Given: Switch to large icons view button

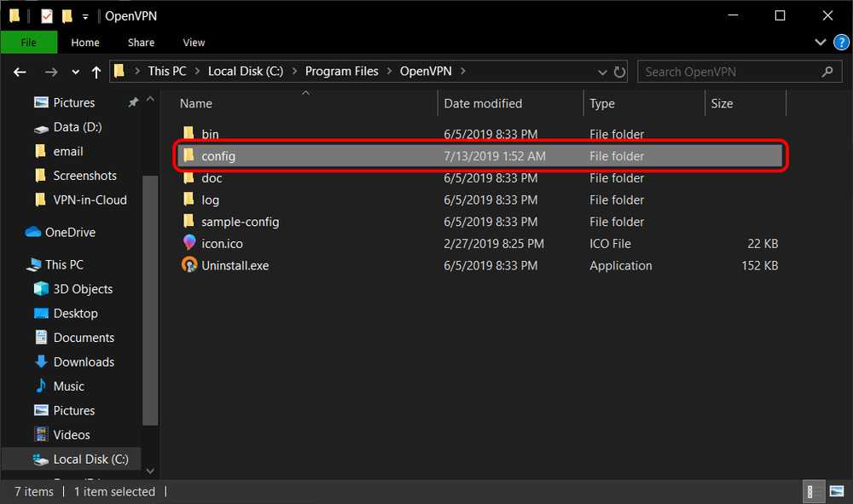Looking at the screenshot, I should [835, 491].
